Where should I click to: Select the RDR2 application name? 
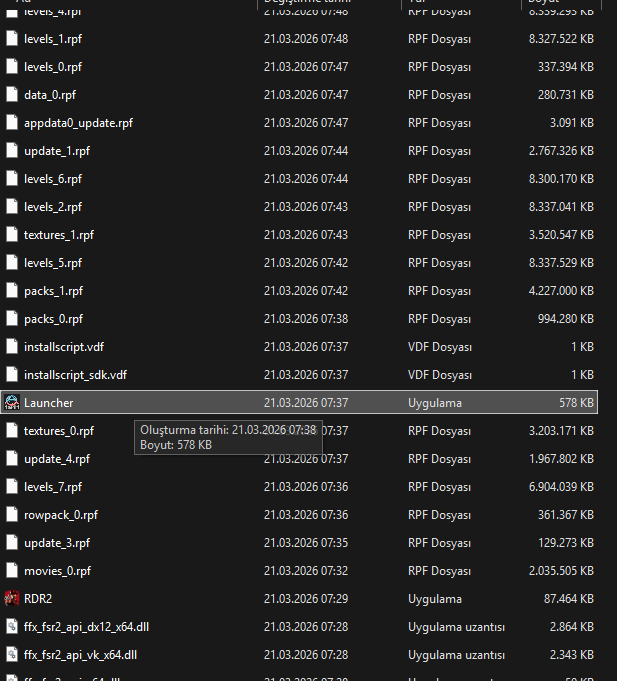coord(38,599)
